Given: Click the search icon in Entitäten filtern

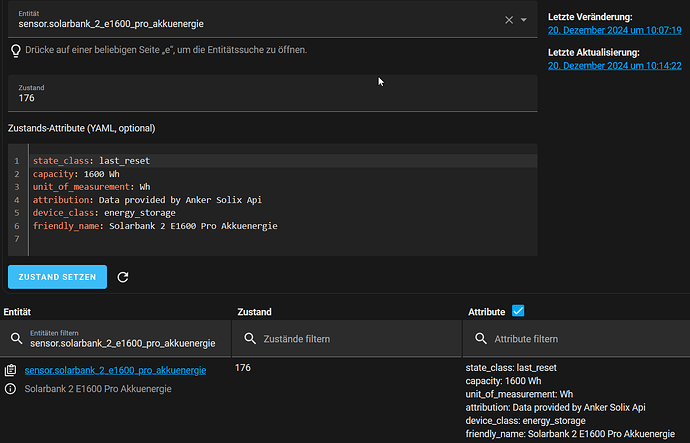Looking at the screenshot, I should (15, 339).
